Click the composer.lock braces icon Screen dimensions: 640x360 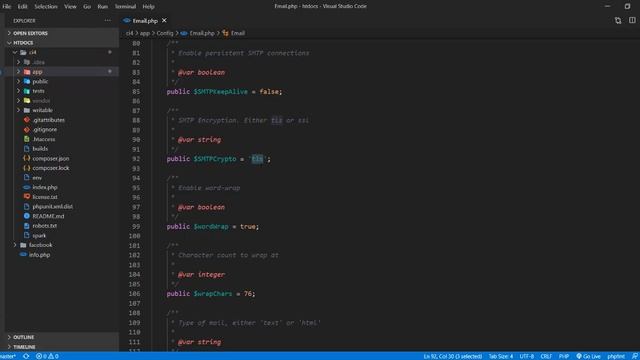27,168
